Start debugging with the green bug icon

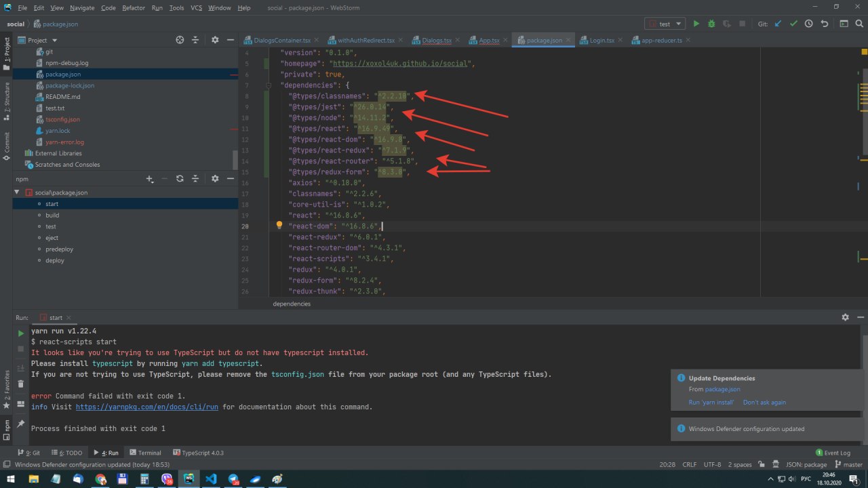pos(711,24)
